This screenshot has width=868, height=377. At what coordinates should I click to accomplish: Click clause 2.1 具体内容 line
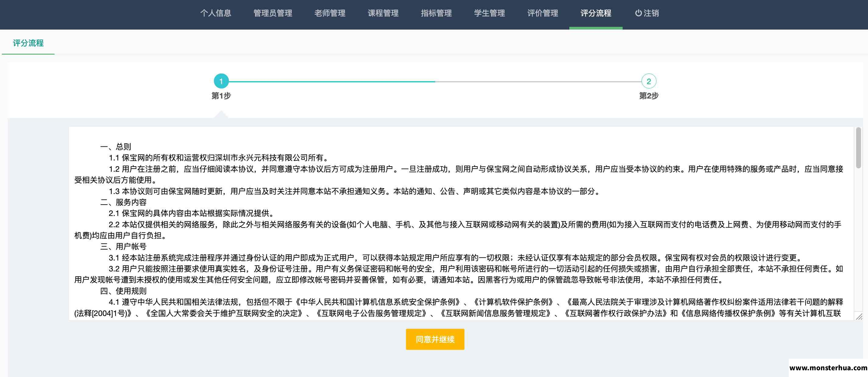pyautogui.click(x=192, y=214)
